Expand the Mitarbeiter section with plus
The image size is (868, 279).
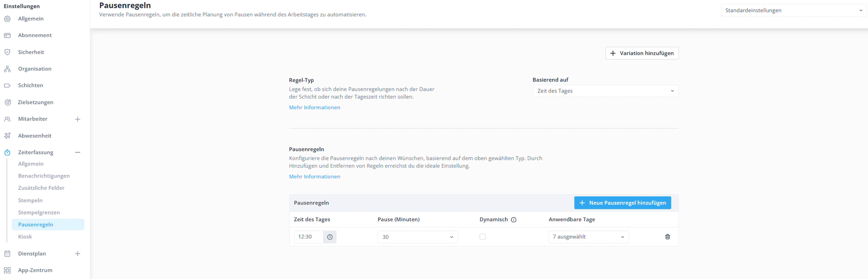[77, 119]
